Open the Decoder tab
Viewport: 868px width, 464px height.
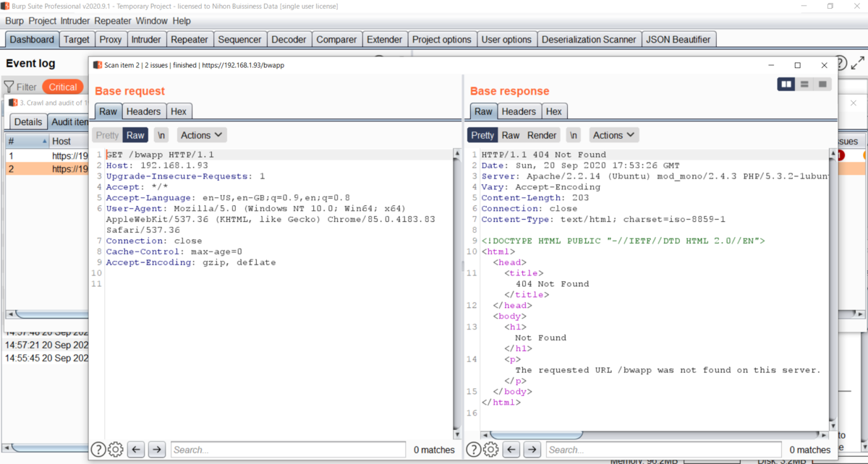pos(289,40)
